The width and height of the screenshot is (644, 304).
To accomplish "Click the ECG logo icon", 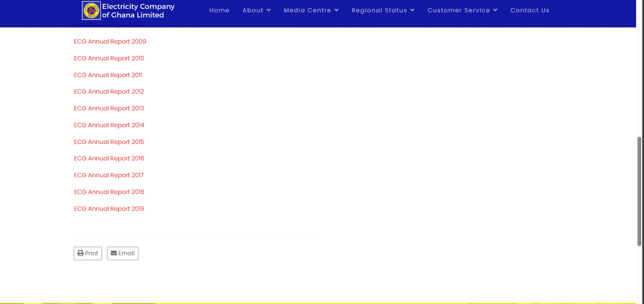I will point(91,10).
